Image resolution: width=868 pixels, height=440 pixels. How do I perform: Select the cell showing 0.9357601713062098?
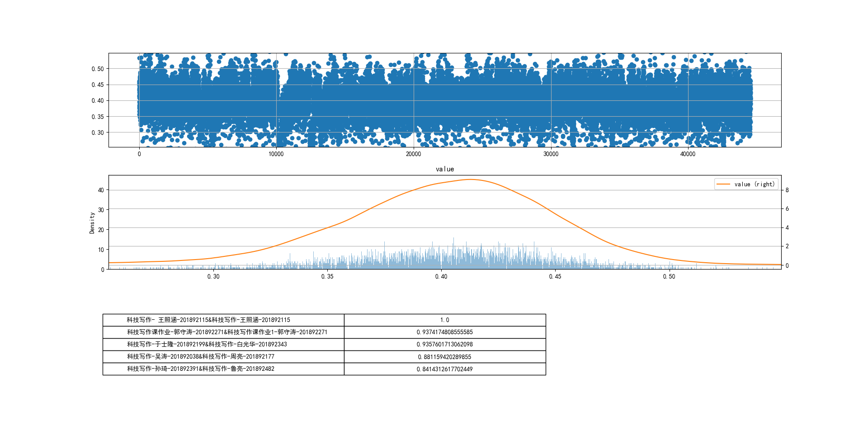[x=445, y=345]
